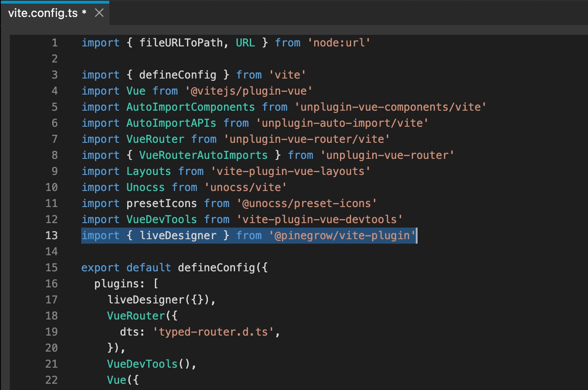Click 'liveDesigner' in the highlighted import line
The height and width of the screenshot is (390, 588).
point(178,236)
